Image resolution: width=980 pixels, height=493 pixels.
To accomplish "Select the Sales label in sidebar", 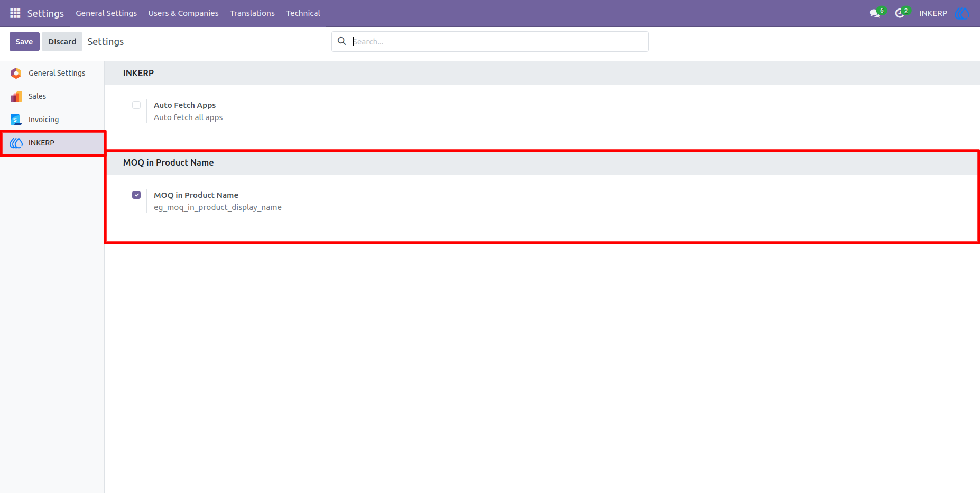I will click(37, 96).
